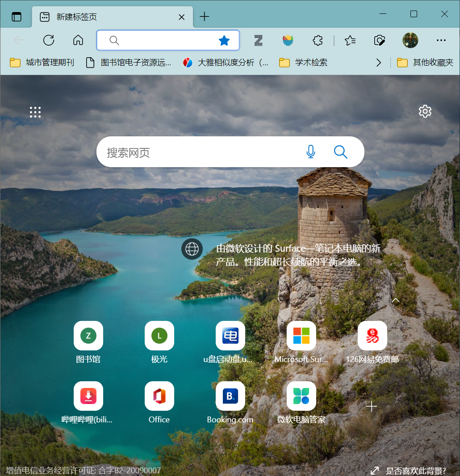Image resolution: width=460 pixels, height=476 pixels.
Task: Open 城市管理期刊 bookmark folder
Action: pos(42,63)
